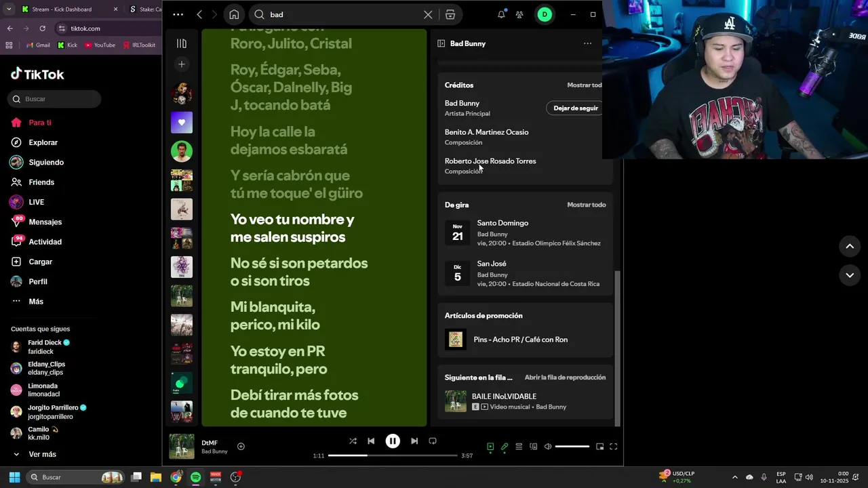Image resolution: width=868 pixels, height=488 pixels.
Task: Set Spotify volume slider level
Action: 572,447
